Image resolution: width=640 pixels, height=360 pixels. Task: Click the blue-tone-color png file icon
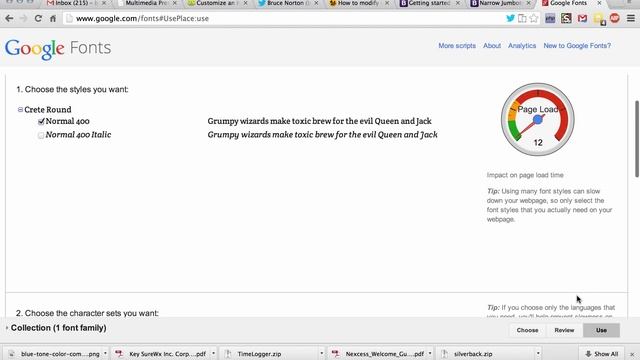(11, 354)
